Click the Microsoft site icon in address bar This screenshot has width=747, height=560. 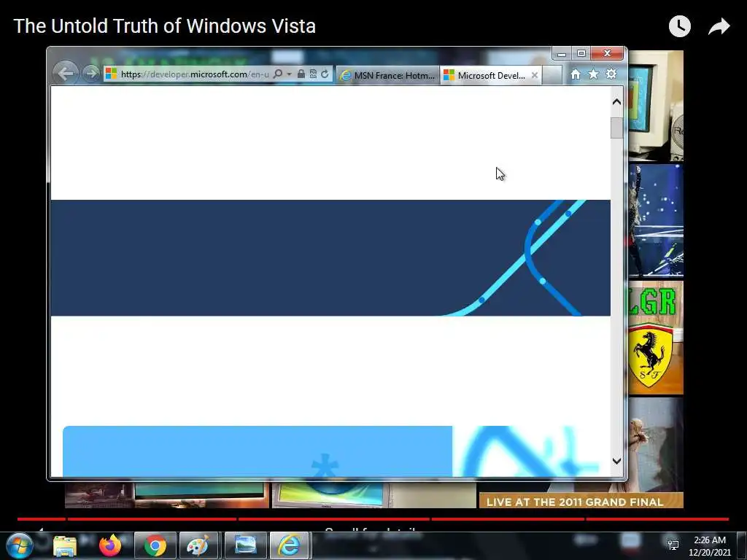pyautogui.click(x=112, y=74)
